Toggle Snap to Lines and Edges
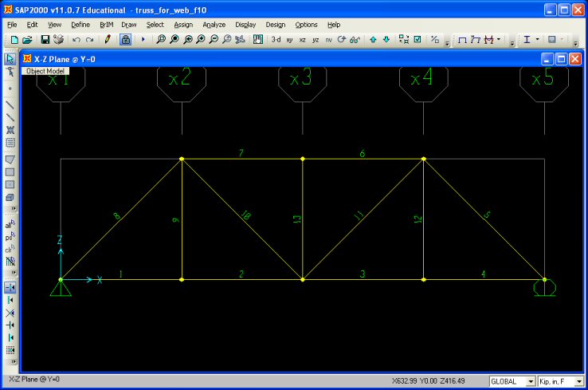The width and height of the screenshot is (588, 390). pyautogui.click(x=10, y=337)
